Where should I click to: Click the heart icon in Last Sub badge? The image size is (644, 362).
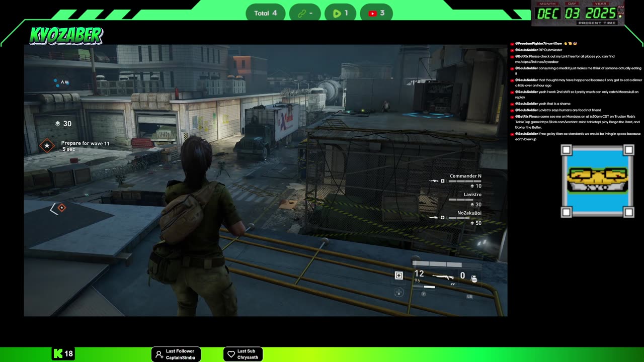tap(231, 354)
